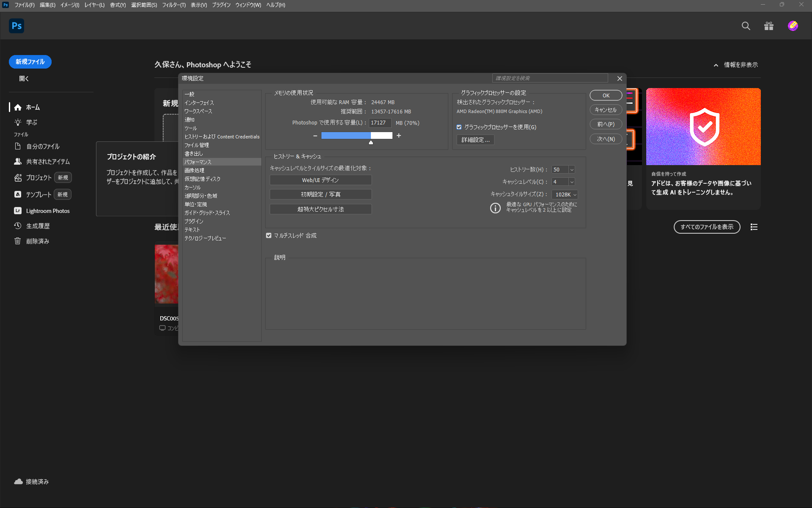812x508 pixels.
Task: Disable グラフィックプロセッサーを使用 checkbox
Action: point(459,127)
